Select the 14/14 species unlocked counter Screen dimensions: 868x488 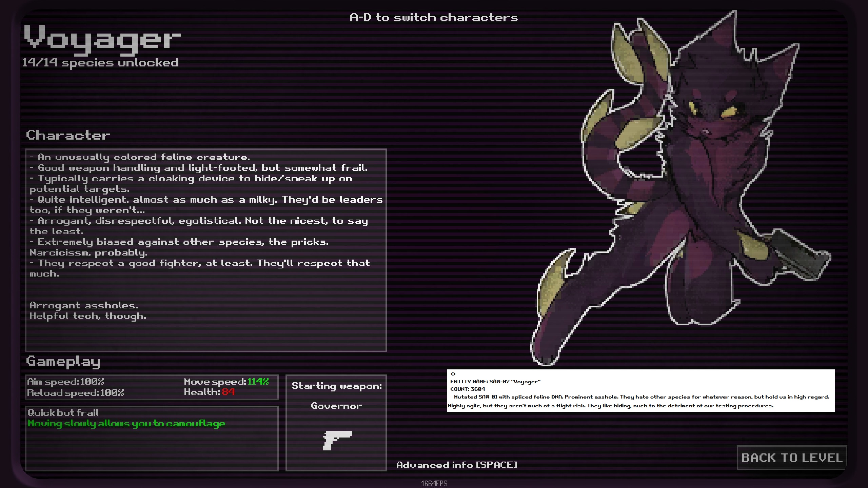tap(100, 63)
